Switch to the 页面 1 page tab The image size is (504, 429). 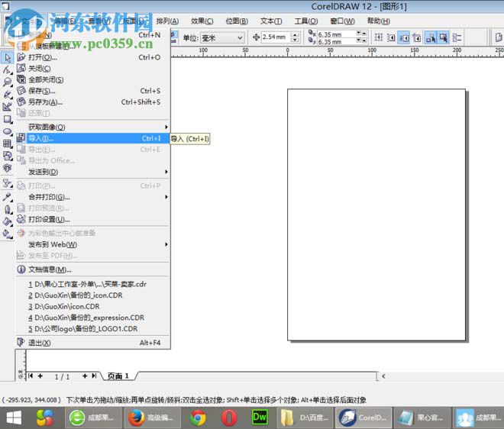[118, 376]
